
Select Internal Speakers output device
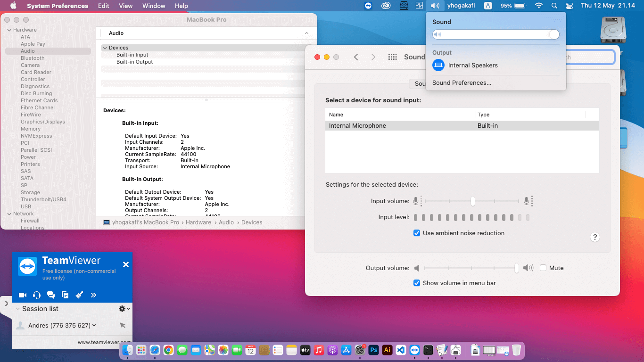point(473,66)
